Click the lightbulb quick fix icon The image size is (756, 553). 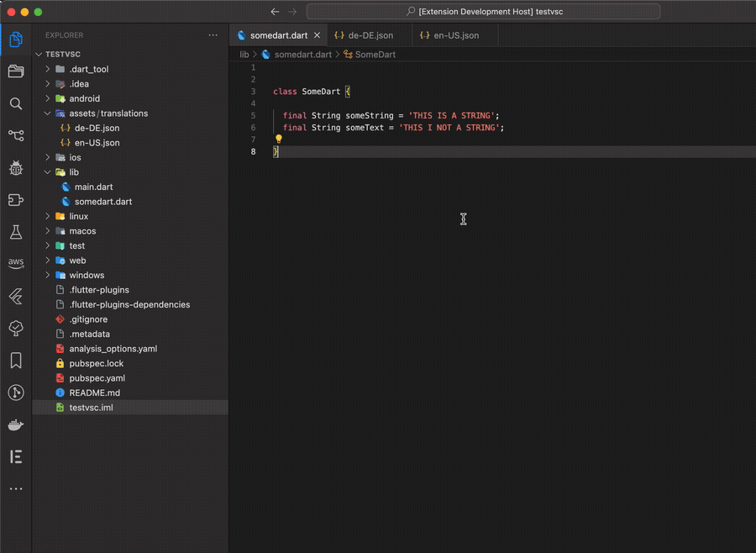coord(279,139)
